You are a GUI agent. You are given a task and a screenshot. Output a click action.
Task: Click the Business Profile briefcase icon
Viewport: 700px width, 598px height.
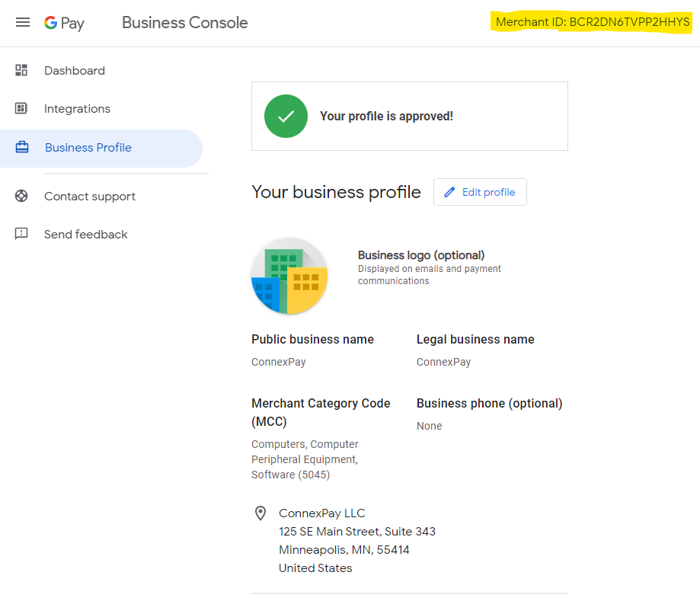point(22,147)
